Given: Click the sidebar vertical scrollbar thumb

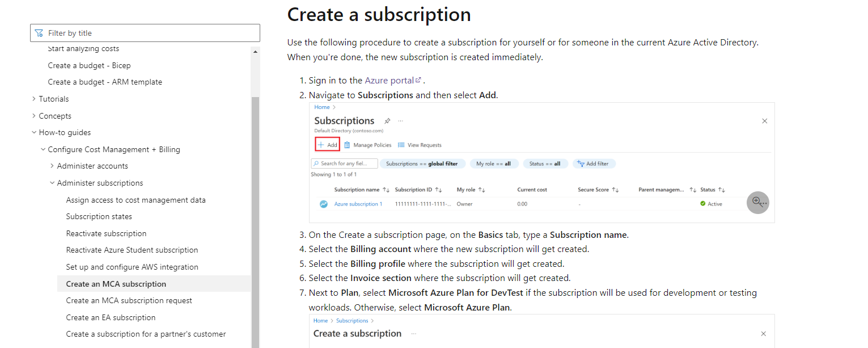Looking at the screenshot, I should pyautogui.click(x=255, y=222).
